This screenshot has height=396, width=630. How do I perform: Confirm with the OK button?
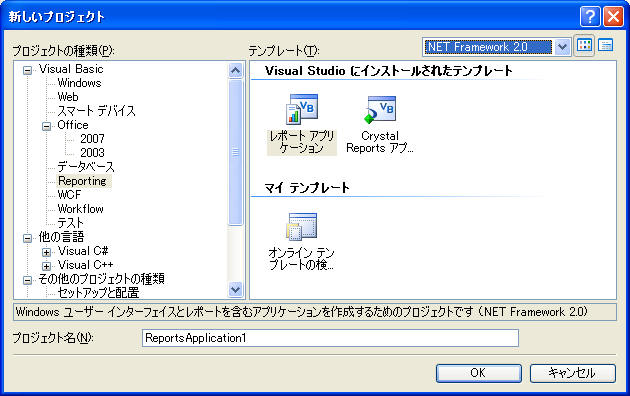[479, 373]
